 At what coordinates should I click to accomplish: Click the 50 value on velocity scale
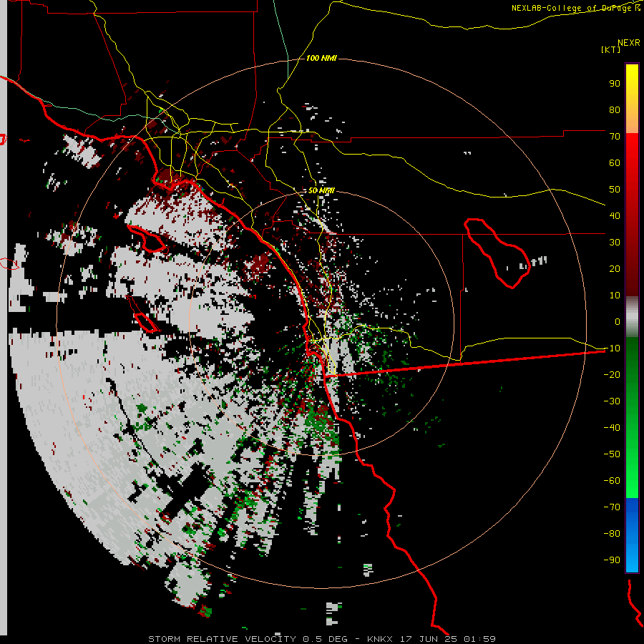[x=615, y=190]
